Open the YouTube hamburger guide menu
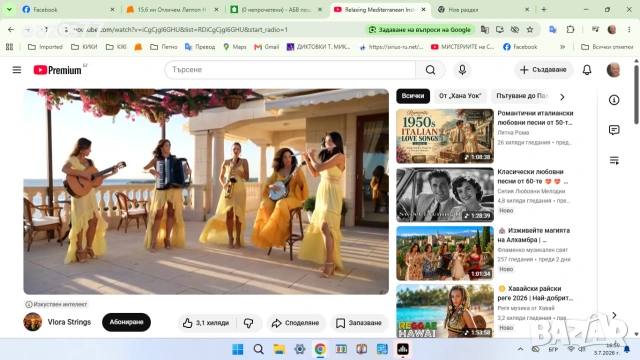The height and width of the screenshot is (360, 640). (x=17, y=70)
